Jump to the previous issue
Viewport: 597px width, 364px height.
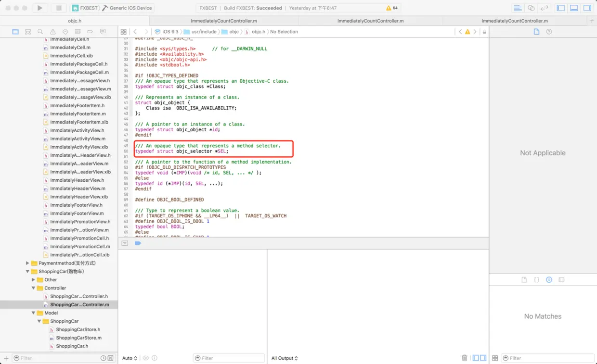460,32
